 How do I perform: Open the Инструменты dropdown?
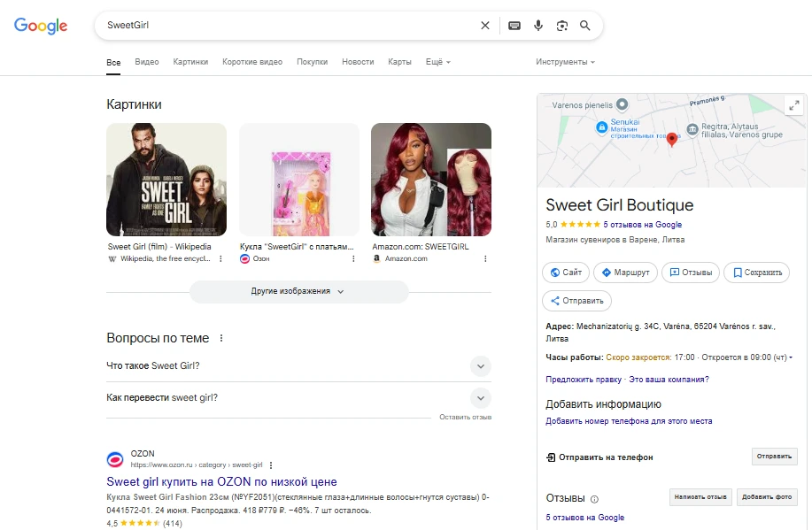click(565, 62)
